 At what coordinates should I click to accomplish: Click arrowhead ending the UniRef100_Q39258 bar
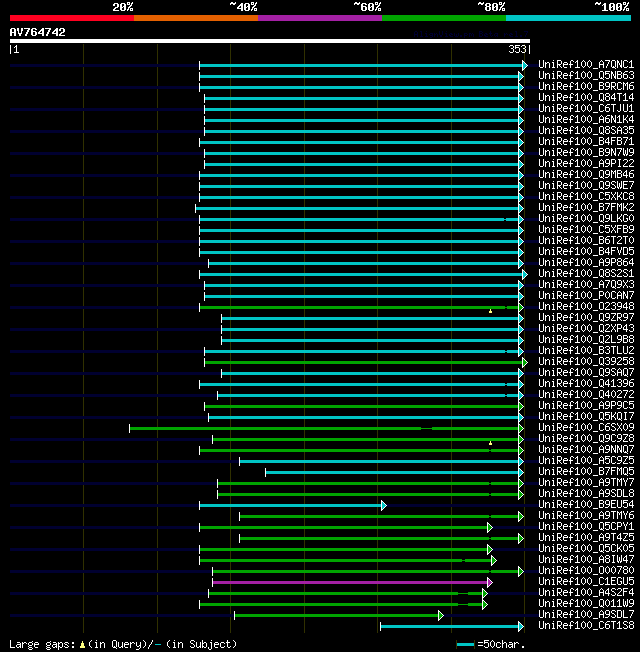tap(525, 363)
